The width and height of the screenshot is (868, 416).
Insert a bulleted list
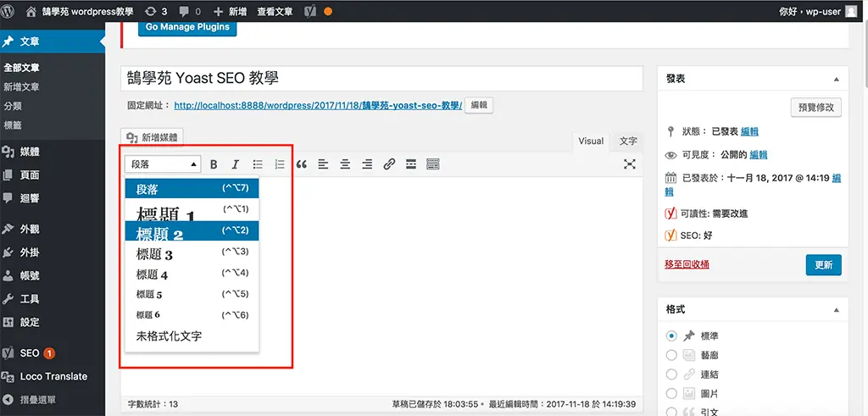pyautogui.click(x=258, y=164)
